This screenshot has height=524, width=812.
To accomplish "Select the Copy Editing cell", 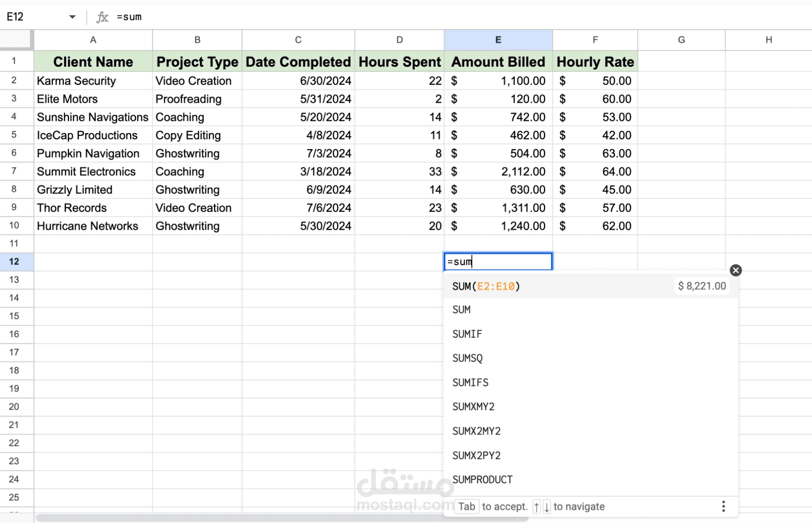I will tap(197, 135).
